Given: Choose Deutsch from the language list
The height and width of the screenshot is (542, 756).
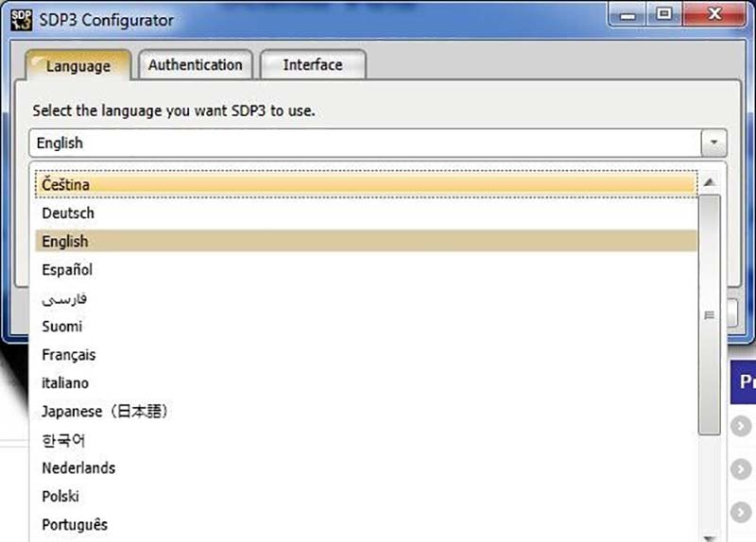Looking at the screenshot, I should tap(367, 213).
